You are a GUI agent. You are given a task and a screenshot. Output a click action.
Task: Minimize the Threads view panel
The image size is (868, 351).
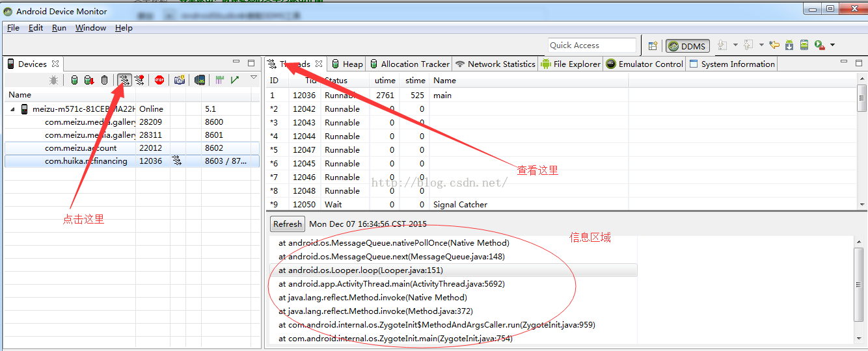click(x=844, y=62)
